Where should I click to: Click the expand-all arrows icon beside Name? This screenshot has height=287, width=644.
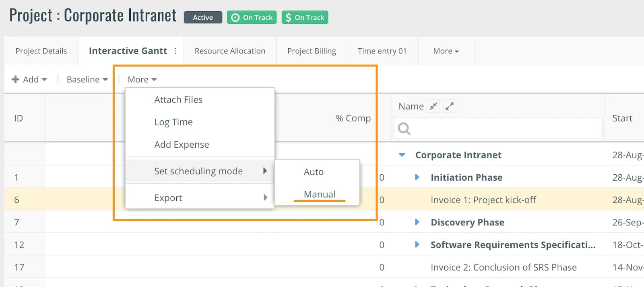[x=450, y=106]
